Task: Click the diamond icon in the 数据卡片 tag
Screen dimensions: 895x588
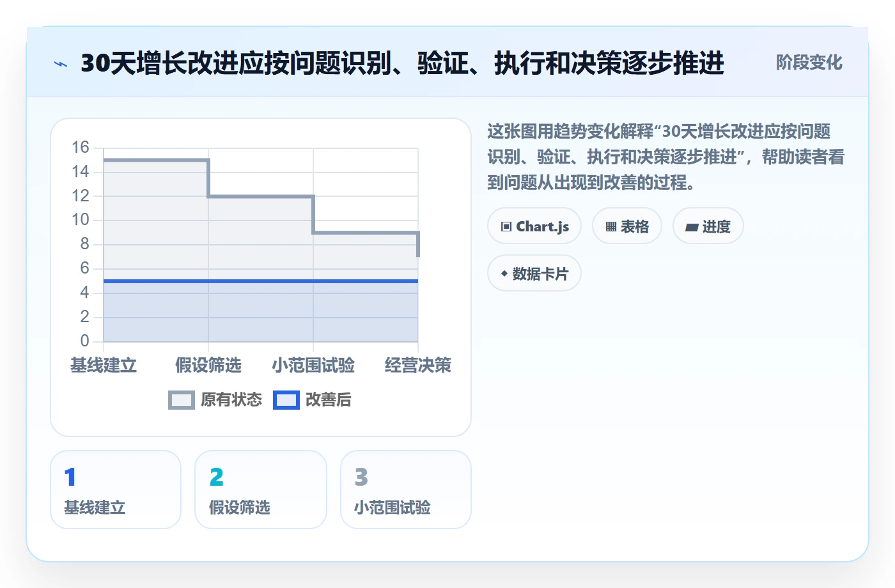Action: [x=504, y=274]
